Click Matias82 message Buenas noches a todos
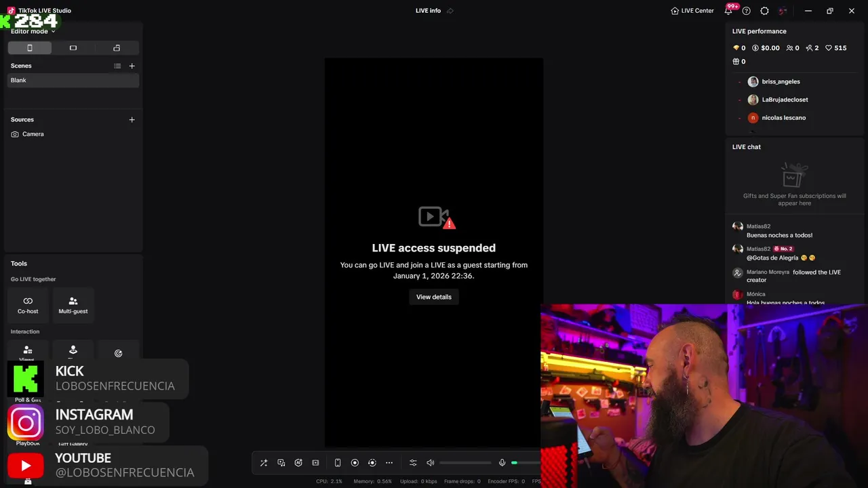This screenshot has height=488, width=868. pyautogui.click(x=779, y=235)
